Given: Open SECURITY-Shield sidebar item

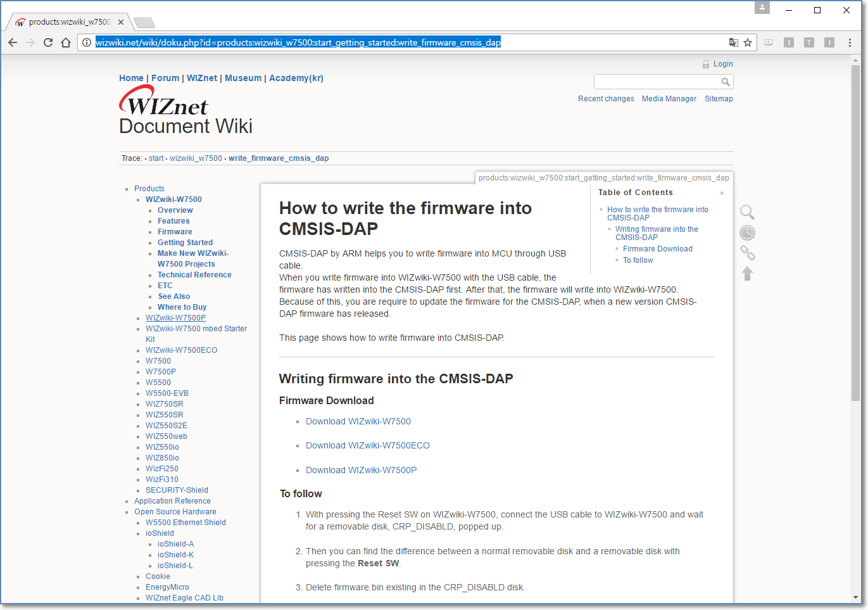Looking at the screenshot, I should 177,490.
